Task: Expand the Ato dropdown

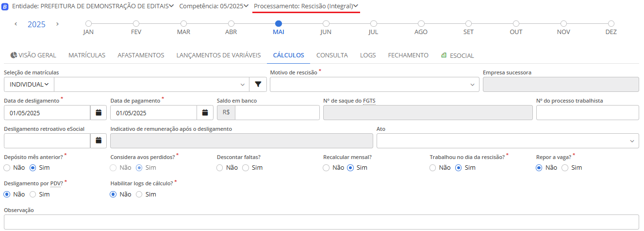Action: coord(507,141)
